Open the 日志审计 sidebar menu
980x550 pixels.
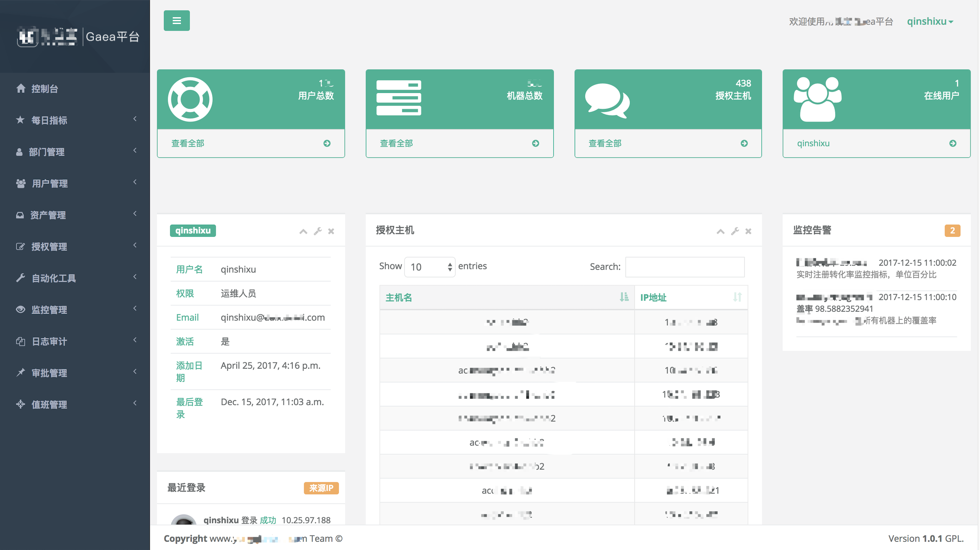pos(75,341)
